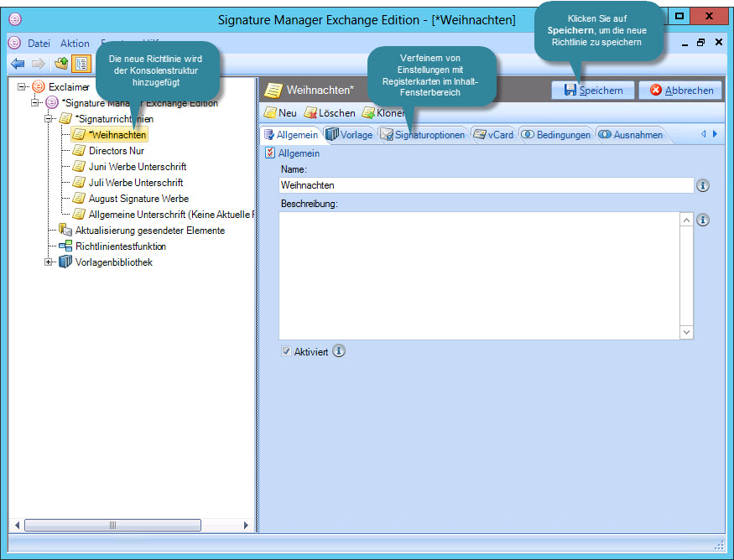Collapse the Exclaimer root tree node
This screenshot has width=734, height=560.
pyautogui.click(x=22, y=86)
